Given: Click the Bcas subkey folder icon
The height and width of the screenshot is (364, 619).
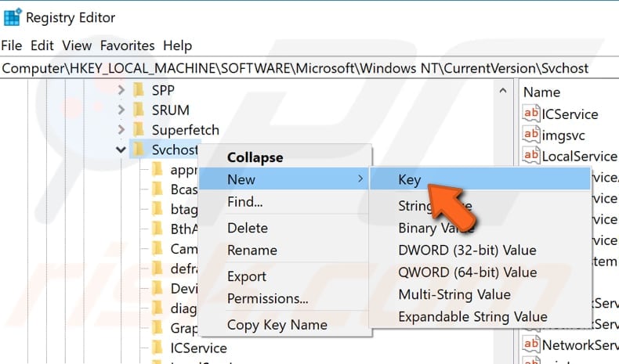Looking at the screenshot, I should (x=157, y=189).
